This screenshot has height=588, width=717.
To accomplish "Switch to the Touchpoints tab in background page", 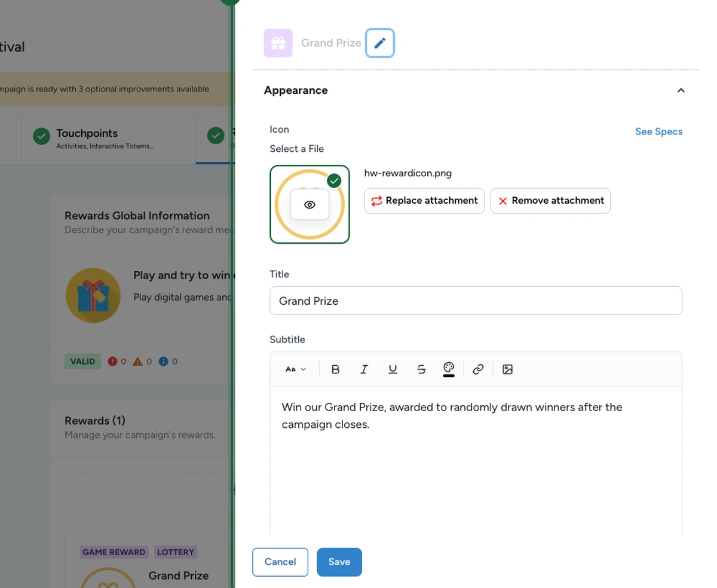I will click(108, 139).
